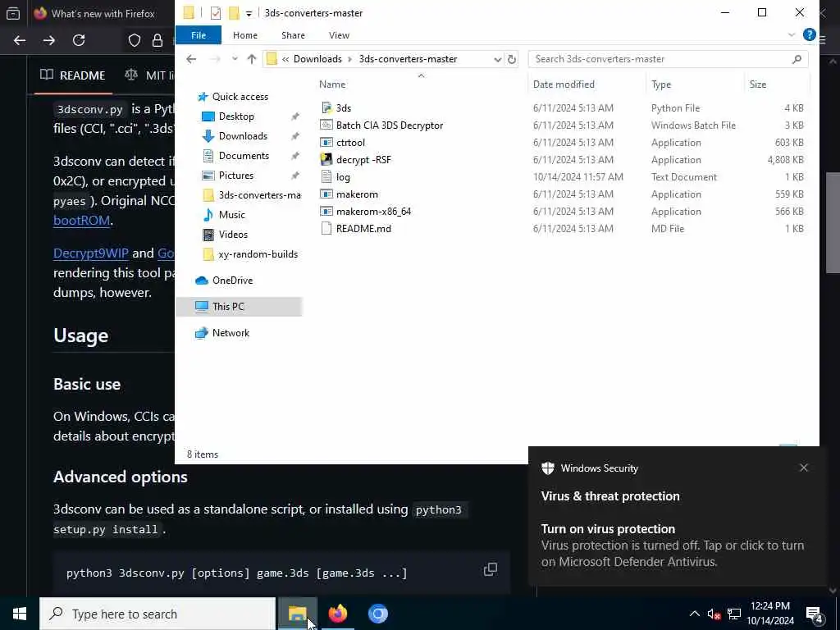Sort files by Date modified column
Screen dimensions: 840x630
[564, 84]
